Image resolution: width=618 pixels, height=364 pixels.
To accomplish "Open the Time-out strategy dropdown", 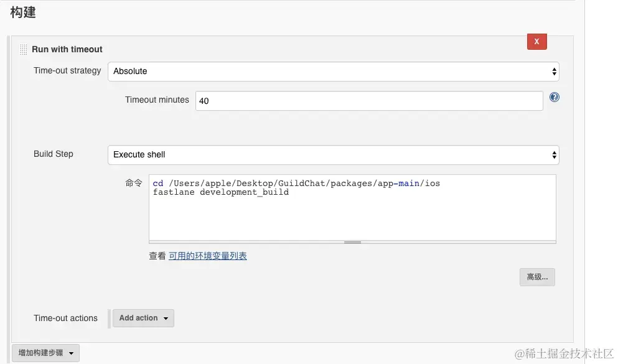I will [x=333, y=72].
